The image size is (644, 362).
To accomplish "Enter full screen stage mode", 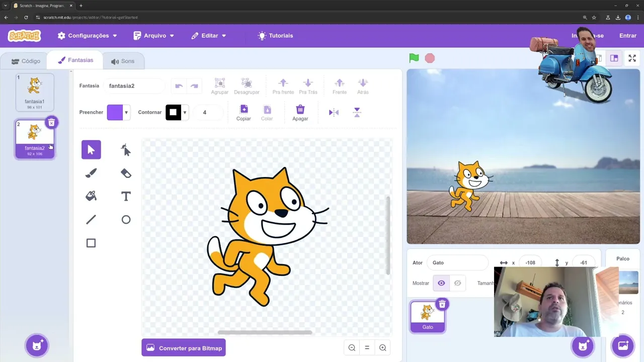I will [x=632, y=58].
